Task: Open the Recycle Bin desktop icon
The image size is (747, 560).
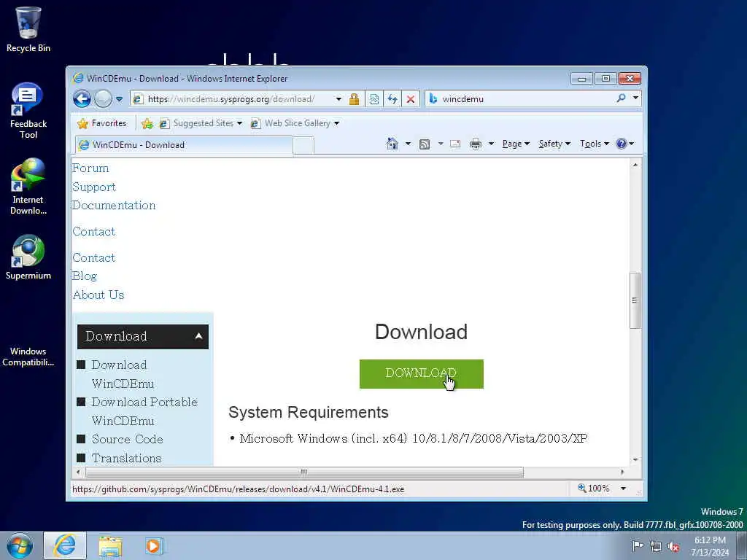Action: tap(28, 29)
